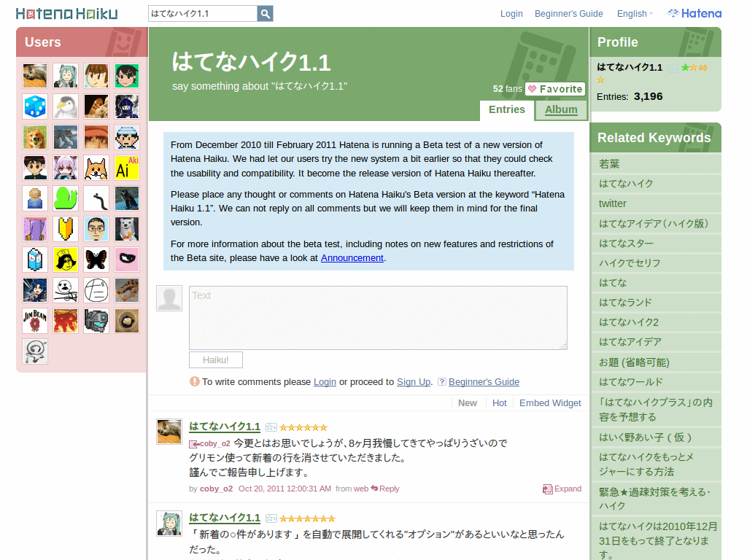Click the Expand icon on coby_o2 entry

coord(547,489)
